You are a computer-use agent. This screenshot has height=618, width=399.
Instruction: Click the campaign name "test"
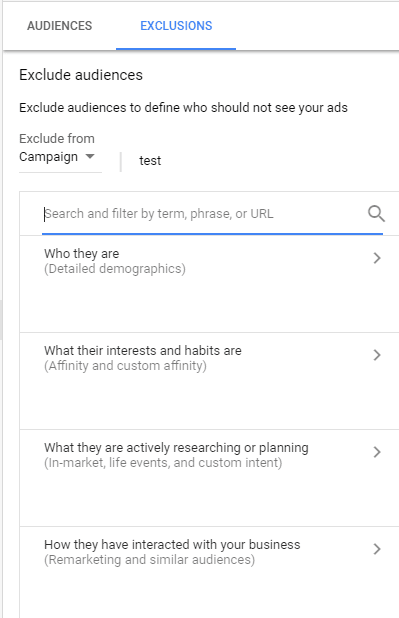(x=150, y=160)
